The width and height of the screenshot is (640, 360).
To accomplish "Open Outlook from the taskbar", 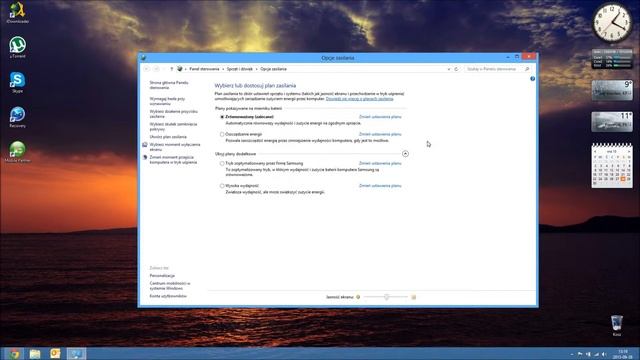I will (x=55, y=353).
